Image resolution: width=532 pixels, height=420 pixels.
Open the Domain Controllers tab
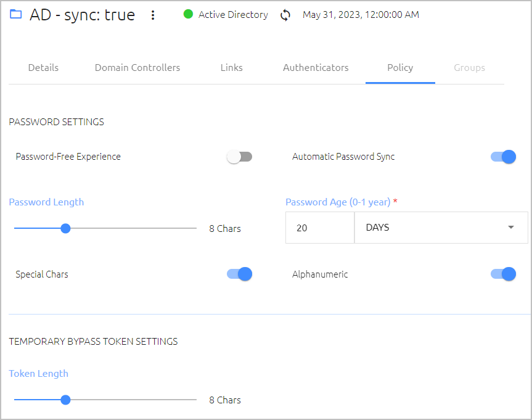[x=137, y=68]
